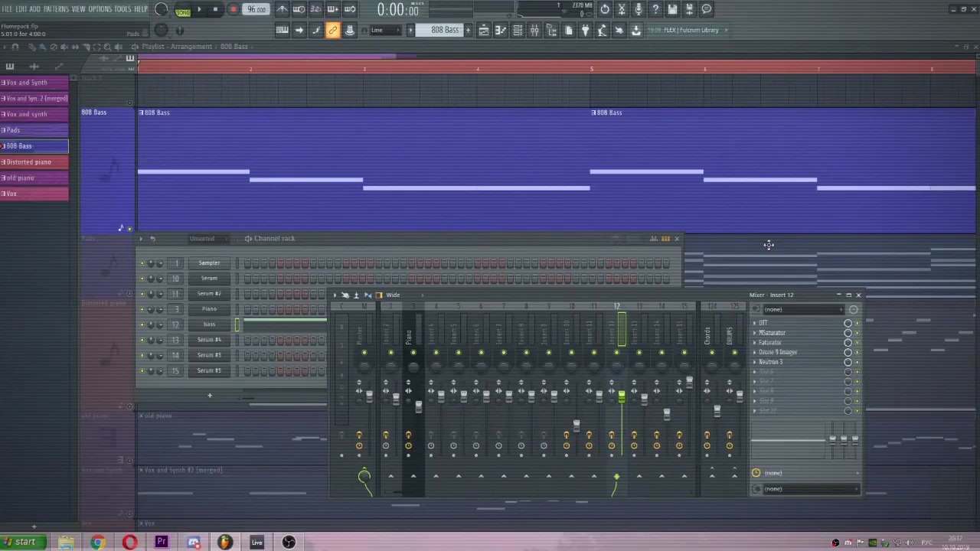Toggle the metronome icon
This screenshot has width=980, height=551.
pyautogui.click(x=283, y=9)
